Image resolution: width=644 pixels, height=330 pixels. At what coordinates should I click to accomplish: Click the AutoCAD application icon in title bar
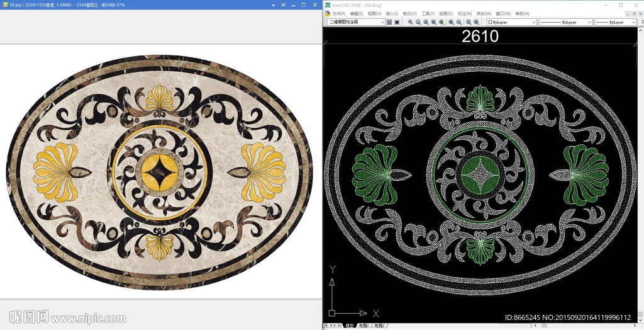pos(327,5)
